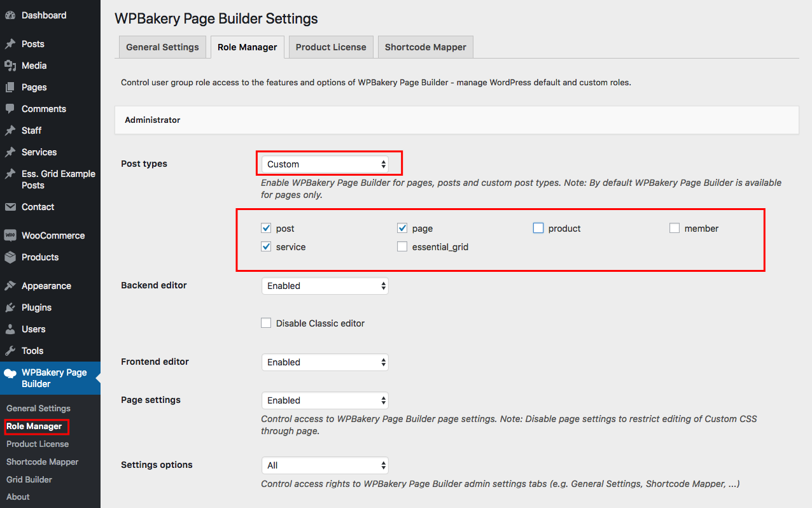Open the Page settings dropdown
This screenshot has width=812, height=508.
(x=325, y=400)
